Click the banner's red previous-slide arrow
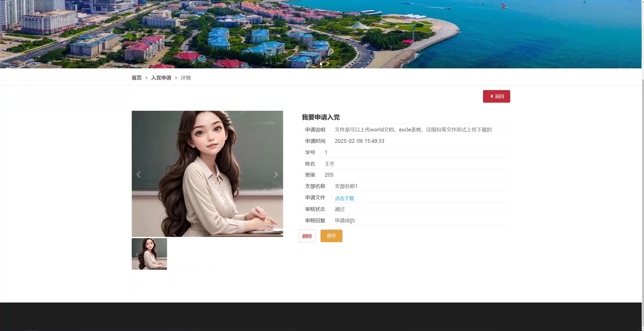The width and height of the screenshot is (644, 331). [x=139, y=6]
